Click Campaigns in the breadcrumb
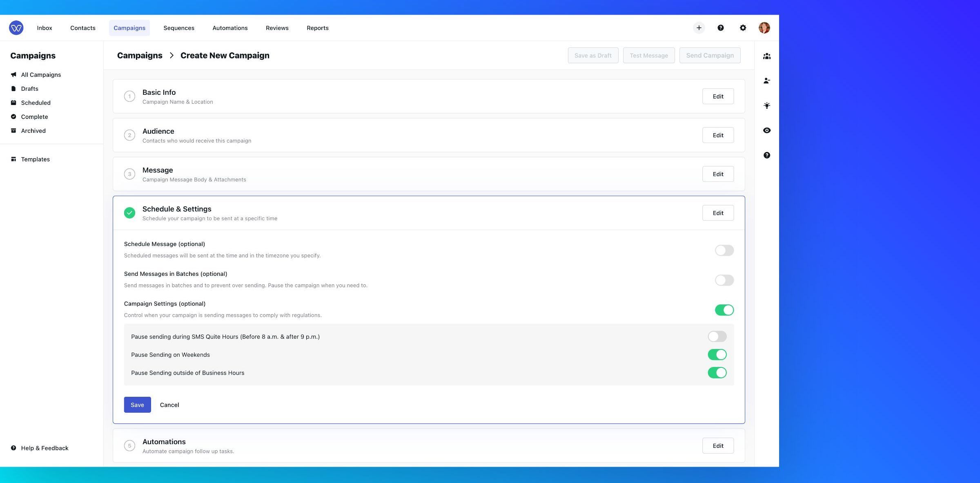Image resolution: width=980 pixels, height=483 pixels. tap(140, 55)
